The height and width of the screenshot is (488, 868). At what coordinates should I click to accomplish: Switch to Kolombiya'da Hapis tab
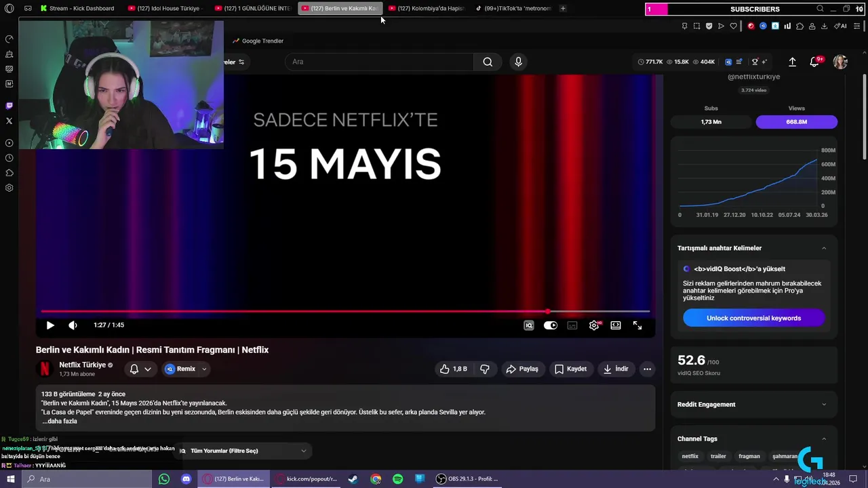426,8
